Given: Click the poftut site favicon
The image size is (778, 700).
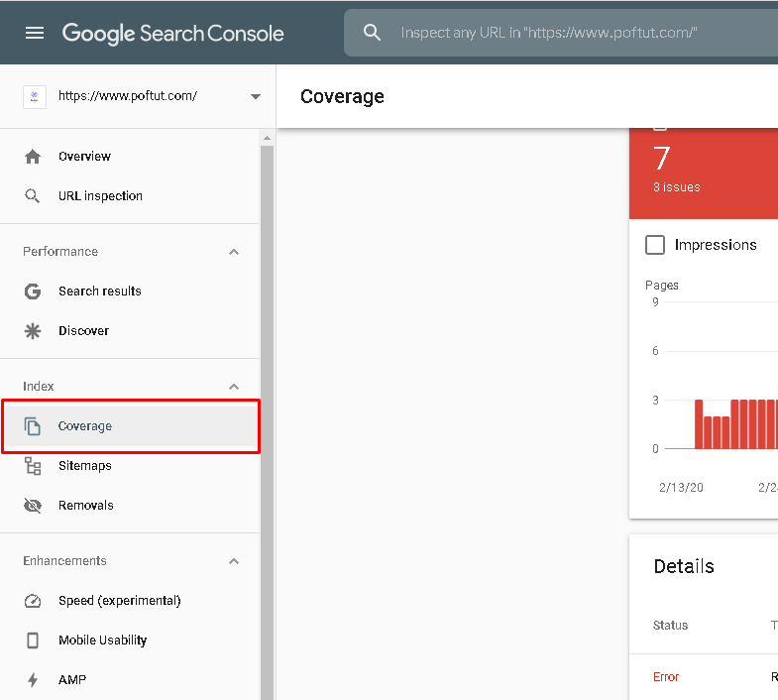Looking at the screenshot, I should (x=35, y=96).
